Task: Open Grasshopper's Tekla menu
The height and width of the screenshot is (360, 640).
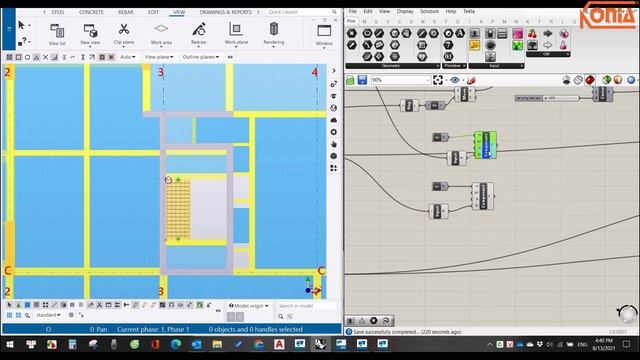Action: click(x=469, y=11)
